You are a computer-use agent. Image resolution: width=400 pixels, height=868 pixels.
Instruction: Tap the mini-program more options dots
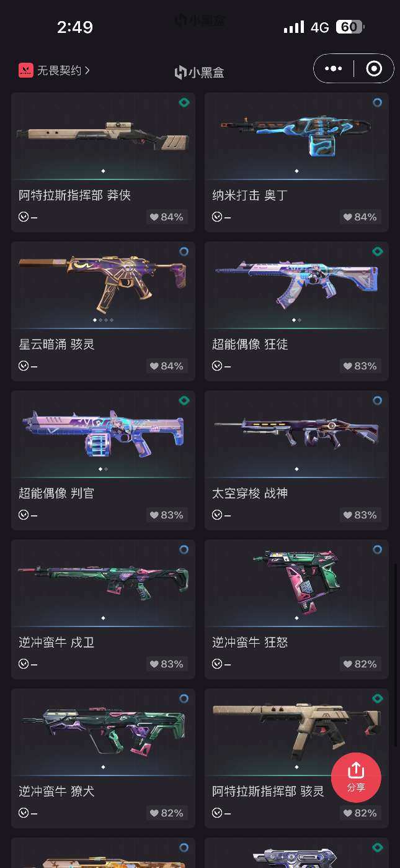pos(333,69)
